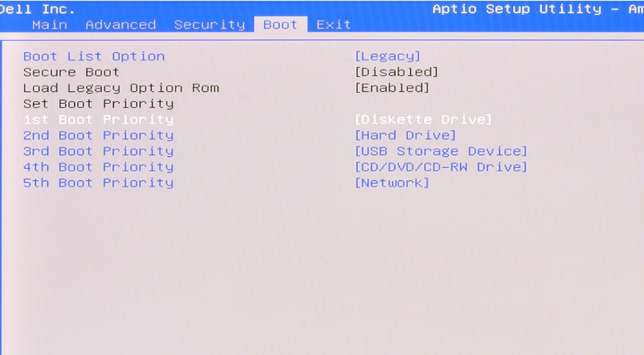Toggle Secure Boot Disabled value
This screenshot has width=644, height=355.
pyautogui.click(x=396, y=72)
